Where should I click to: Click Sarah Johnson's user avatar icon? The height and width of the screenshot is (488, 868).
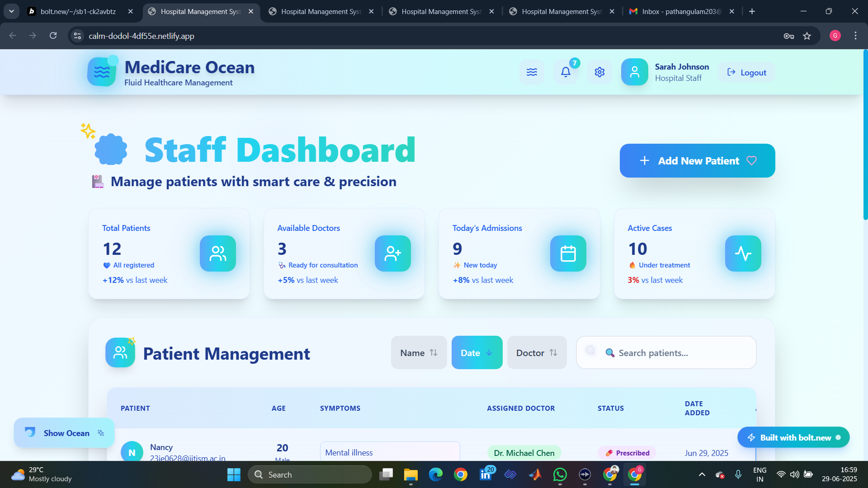click(634, 72)
